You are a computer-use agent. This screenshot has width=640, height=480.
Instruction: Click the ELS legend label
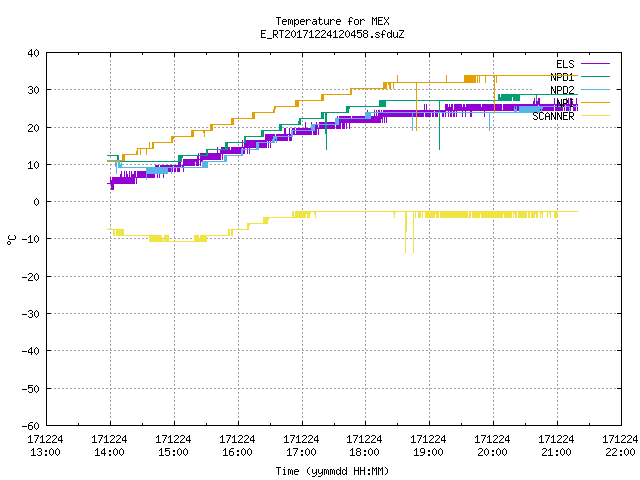pyautogui.click(x=565, y=64)
